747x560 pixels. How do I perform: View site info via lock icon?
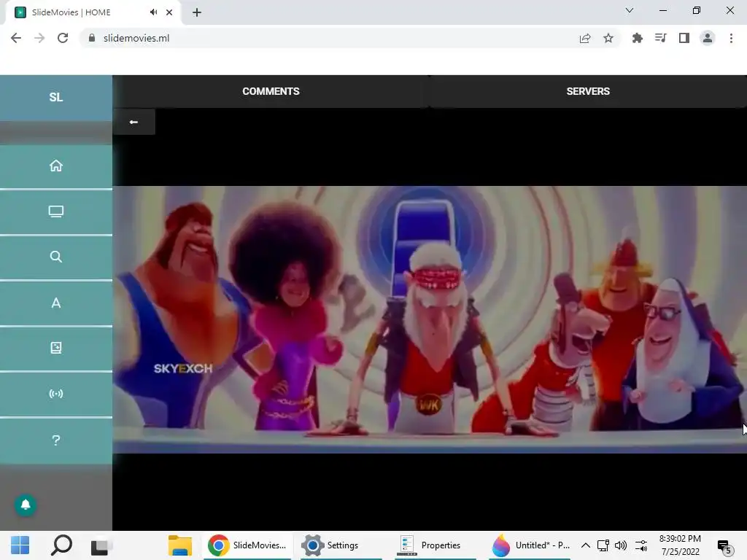coord(92,38)
